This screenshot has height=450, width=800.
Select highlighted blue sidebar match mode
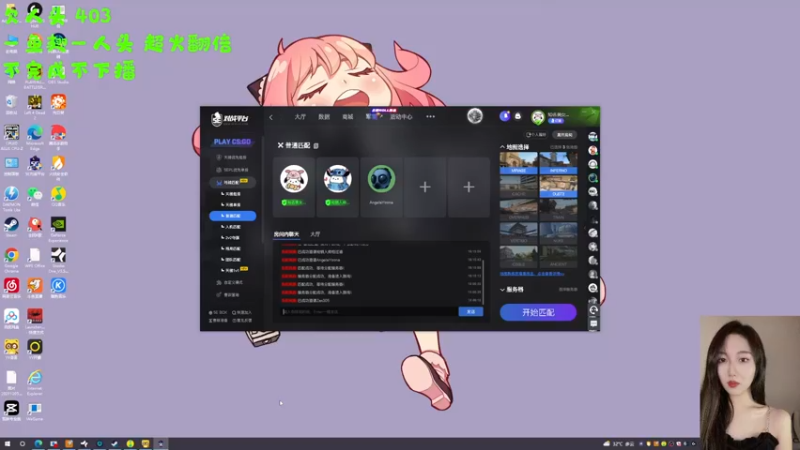click(233, 216)
